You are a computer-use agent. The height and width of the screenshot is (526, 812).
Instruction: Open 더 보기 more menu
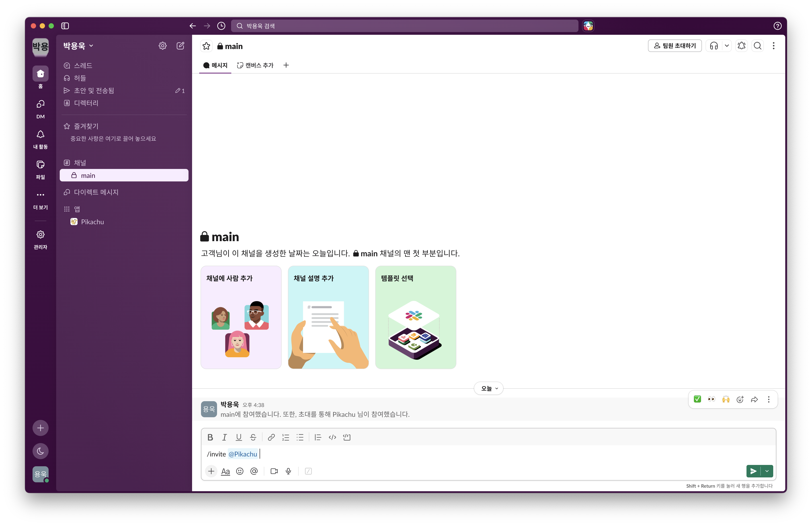(x=41, y=200)
